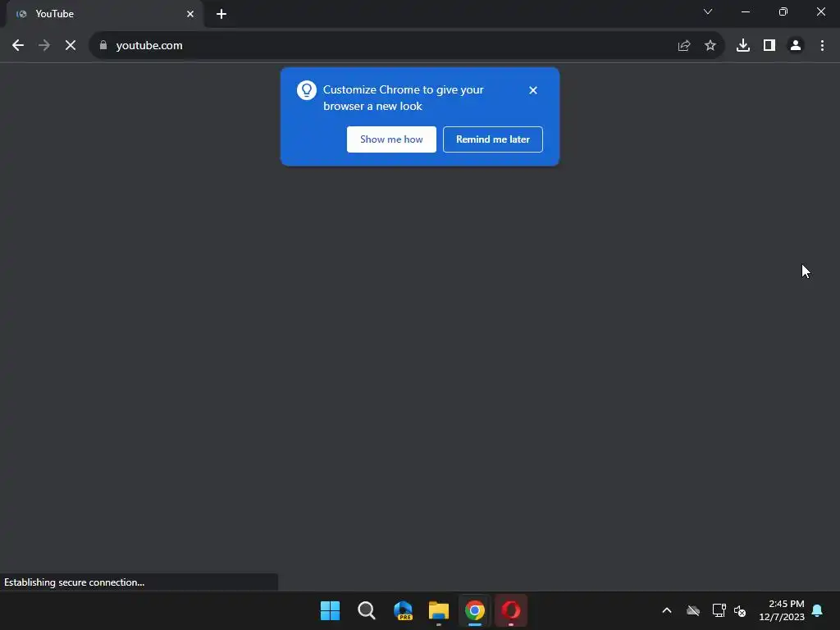Open the profile avatar menu
Screen dimensions: 840x630
[x=796, y=46]
